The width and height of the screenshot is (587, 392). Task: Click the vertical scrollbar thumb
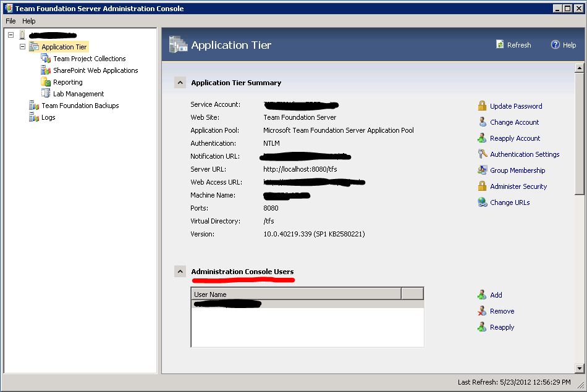(x=579, y=133)
